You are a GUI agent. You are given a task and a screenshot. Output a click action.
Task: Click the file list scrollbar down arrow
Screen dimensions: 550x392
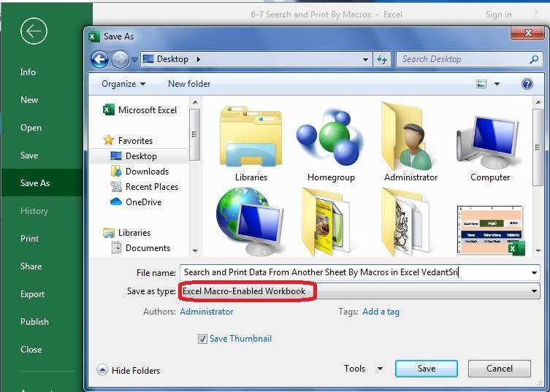pos(538,251)
